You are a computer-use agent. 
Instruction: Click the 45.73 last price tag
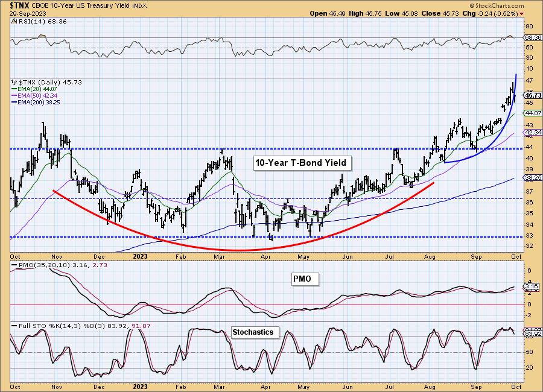pyautogui.click(x=533, y=95)
